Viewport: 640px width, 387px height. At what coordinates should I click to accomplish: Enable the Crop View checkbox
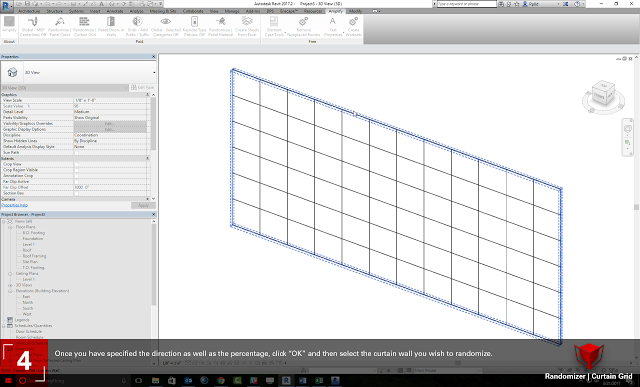(x=76, y=164)
